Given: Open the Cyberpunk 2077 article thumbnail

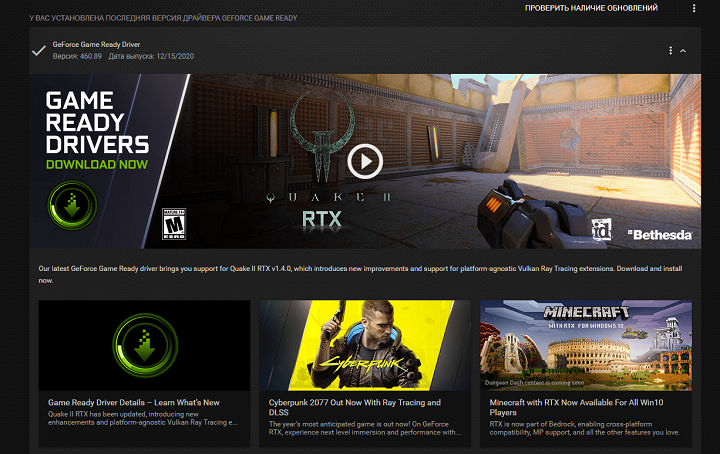Looking at the screenshot, I should [364, 345].
